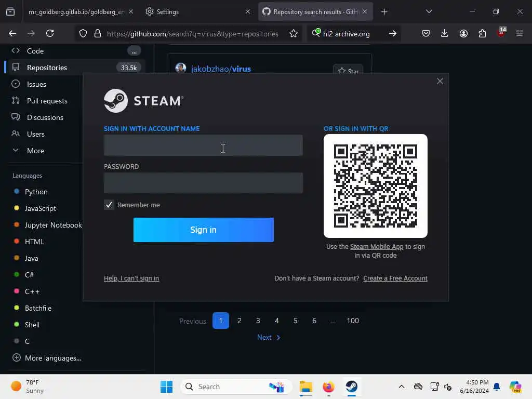
Task: Go to results page 100
Action: (353, 321)
